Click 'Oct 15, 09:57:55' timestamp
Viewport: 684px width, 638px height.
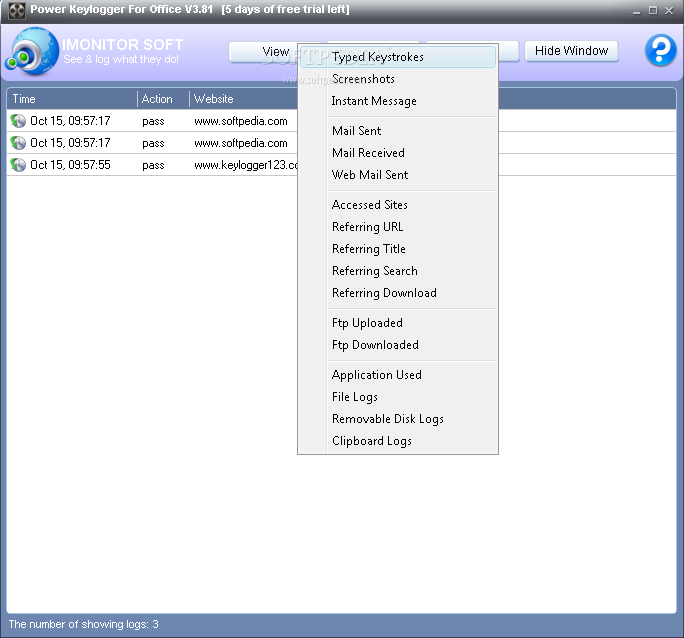click(x=70, y=165)
